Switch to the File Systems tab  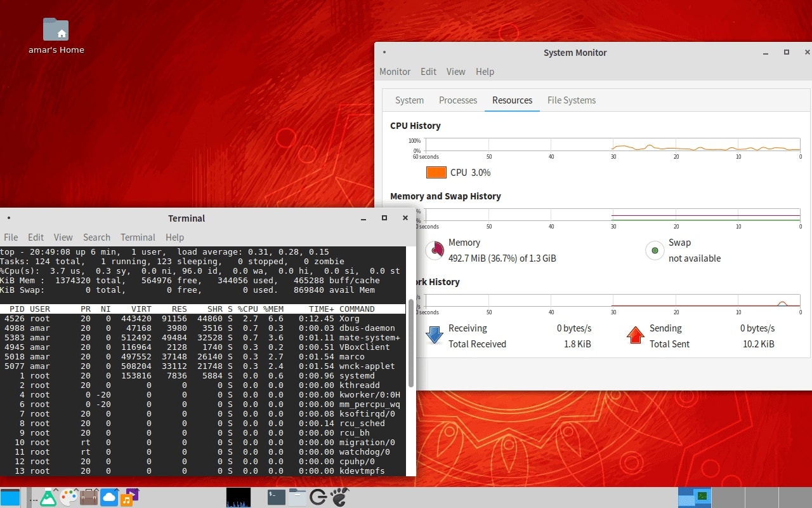[x=572, y=100]
